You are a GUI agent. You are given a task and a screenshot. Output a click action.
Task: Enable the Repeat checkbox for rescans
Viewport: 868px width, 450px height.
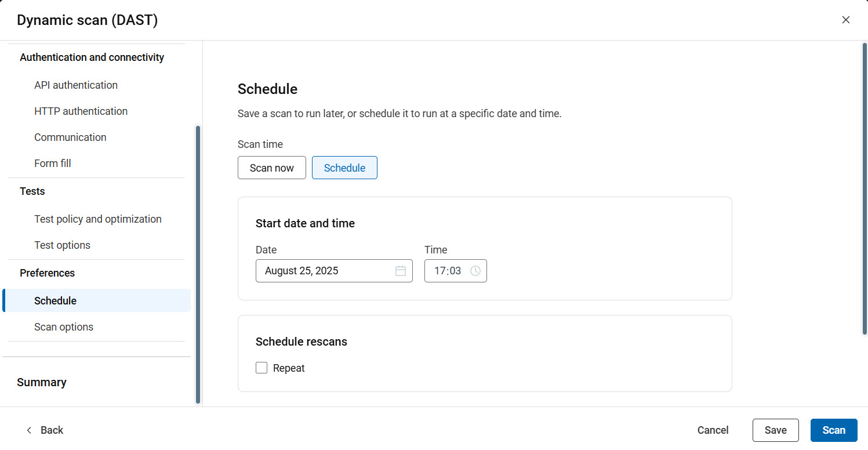(x=261, y=367)
